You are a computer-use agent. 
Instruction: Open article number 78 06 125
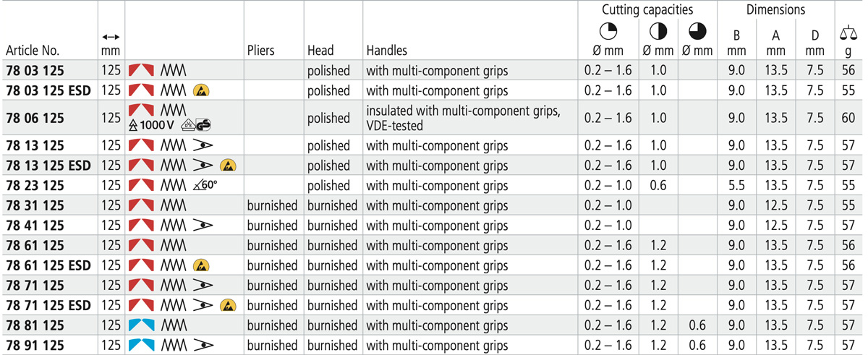(x=35, y=118)
